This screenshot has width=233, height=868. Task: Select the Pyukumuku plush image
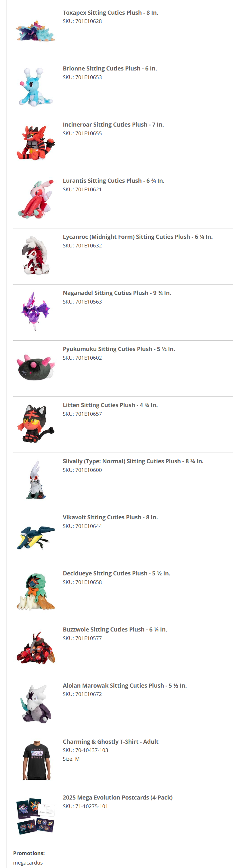coord(36,368)
